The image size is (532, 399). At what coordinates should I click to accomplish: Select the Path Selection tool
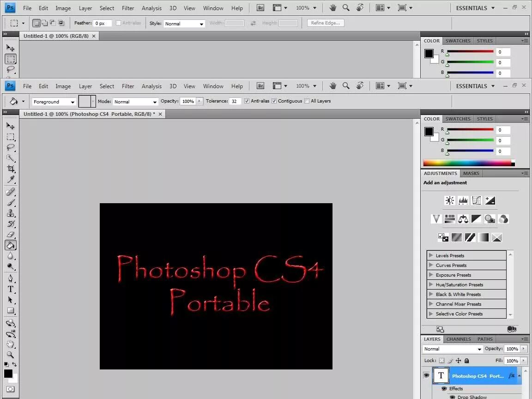(x=11, y=300)
